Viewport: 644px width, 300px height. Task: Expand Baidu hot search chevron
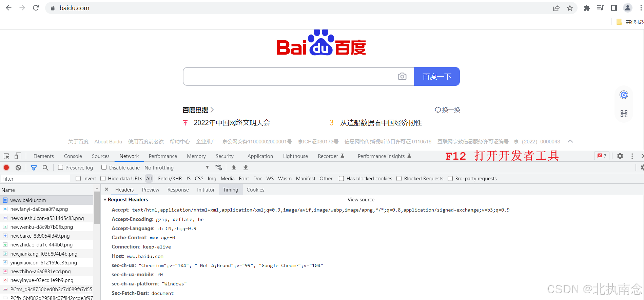(212, 110)
